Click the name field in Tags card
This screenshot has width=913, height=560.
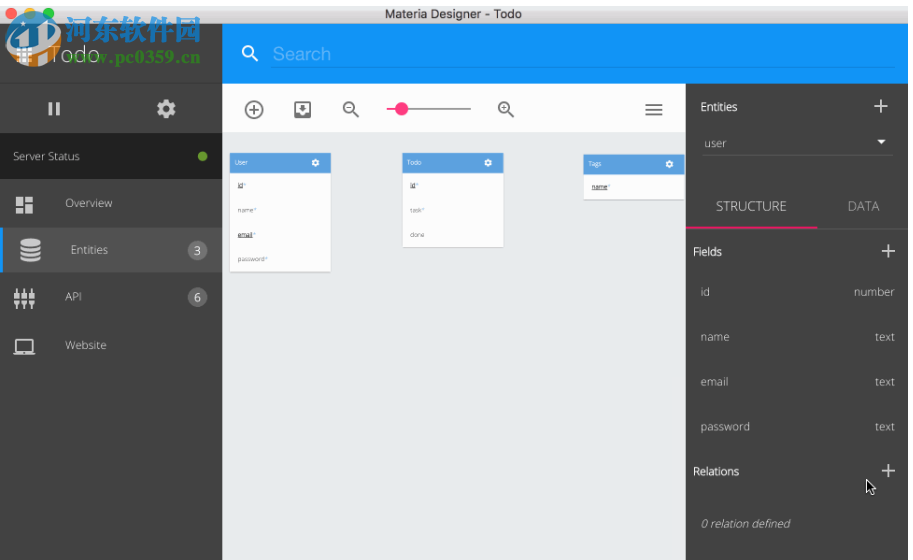(600, 187)
